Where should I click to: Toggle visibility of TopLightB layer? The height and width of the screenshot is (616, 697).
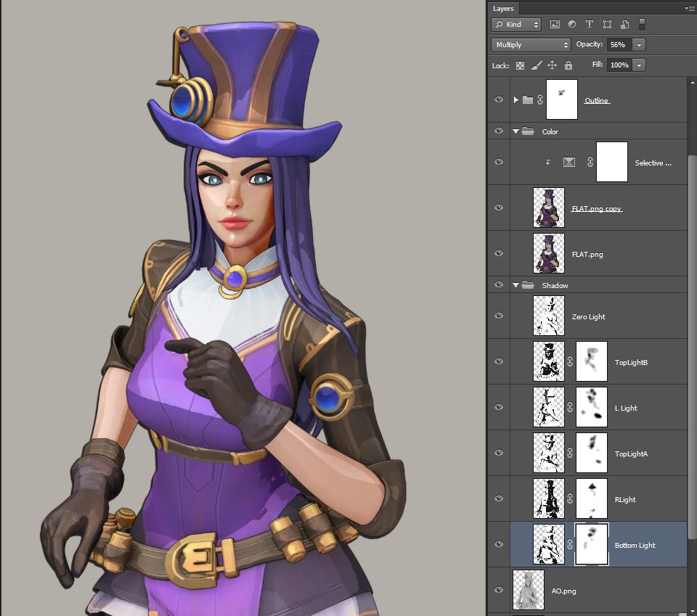coord(499,361)
